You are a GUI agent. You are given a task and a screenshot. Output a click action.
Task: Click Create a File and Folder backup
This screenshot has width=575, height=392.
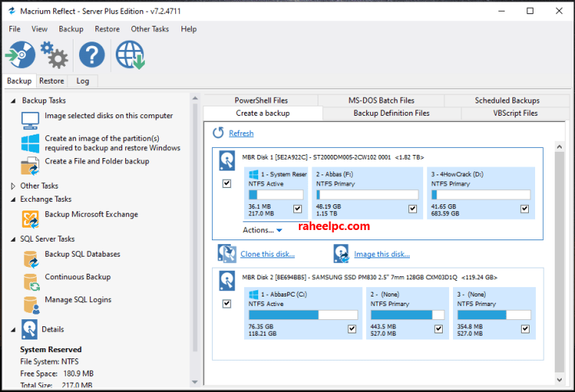(97, 161)
